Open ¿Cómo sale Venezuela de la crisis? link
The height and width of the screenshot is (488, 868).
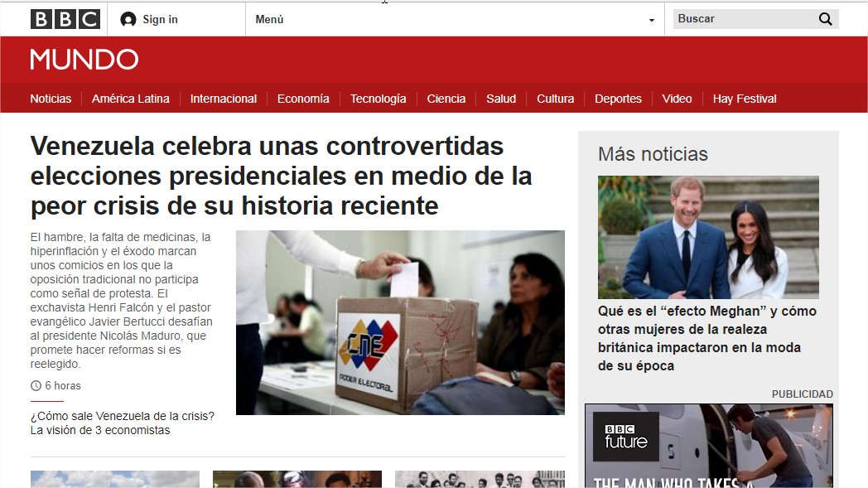click(123, 423)
